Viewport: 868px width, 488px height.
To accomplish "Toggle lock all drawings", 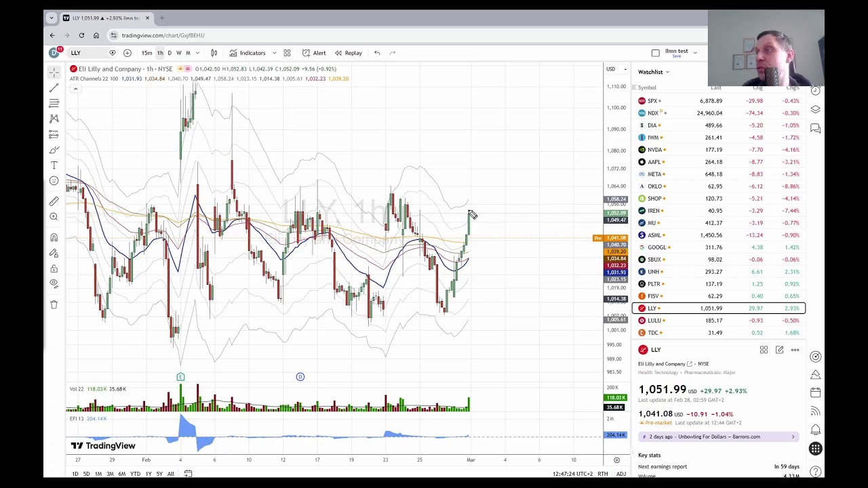I will pos(54,268).
